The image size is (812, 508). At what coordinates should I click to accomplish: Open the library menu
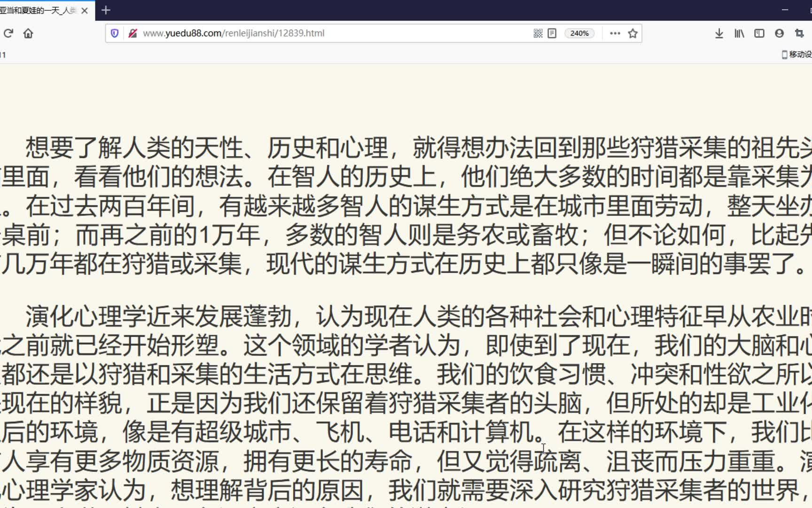739,33
